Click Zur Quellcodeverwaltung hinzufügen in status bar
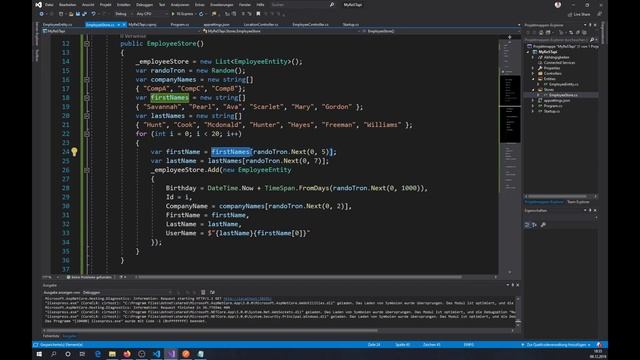 (x=556, y=345)
